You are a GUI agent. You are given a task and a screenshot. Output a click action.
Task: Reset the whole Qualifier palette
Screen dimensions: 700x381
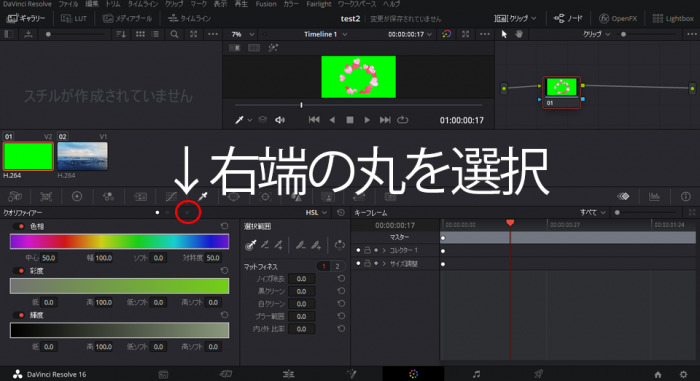341,213
